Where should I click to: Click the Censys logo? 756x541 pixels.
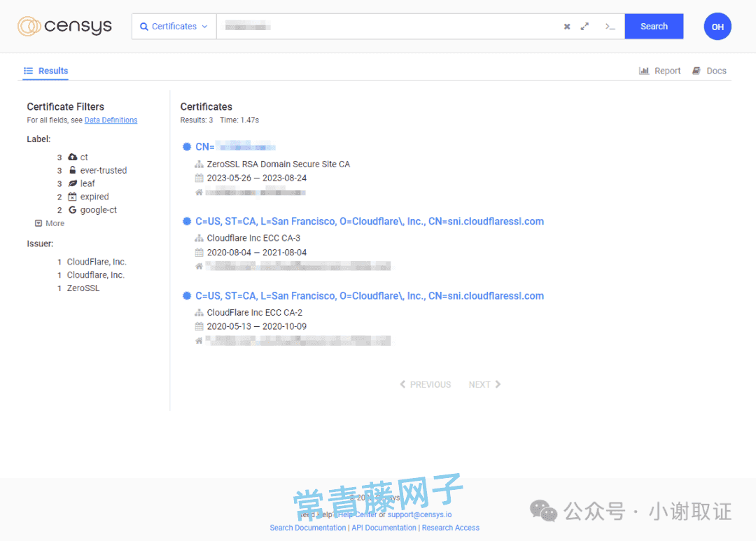[x=64, y=26]
